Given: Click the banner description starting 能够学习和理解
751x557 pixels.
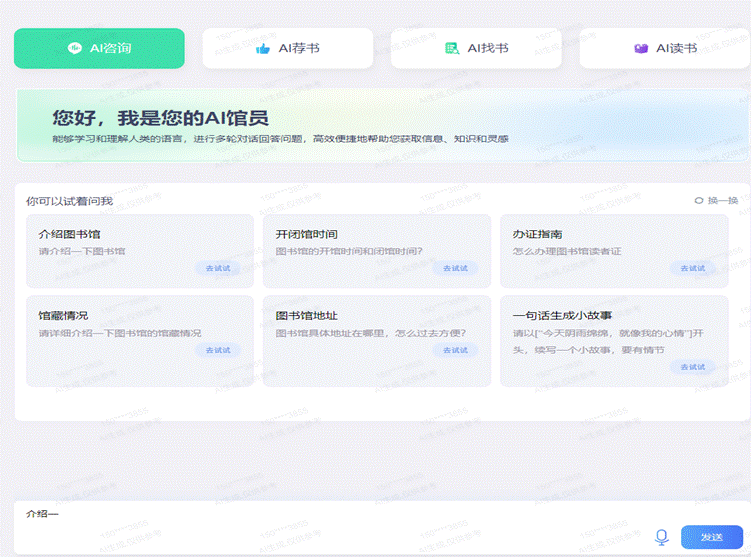Looking at the screenshot, I should pyautogui.click(x=280, y=139).
